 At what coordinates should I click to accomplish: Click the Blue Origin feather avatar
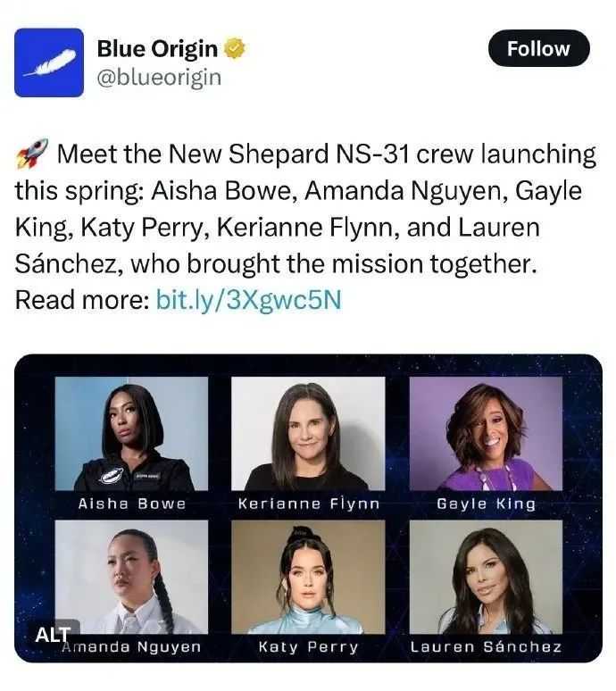click(x=48, y=62)
